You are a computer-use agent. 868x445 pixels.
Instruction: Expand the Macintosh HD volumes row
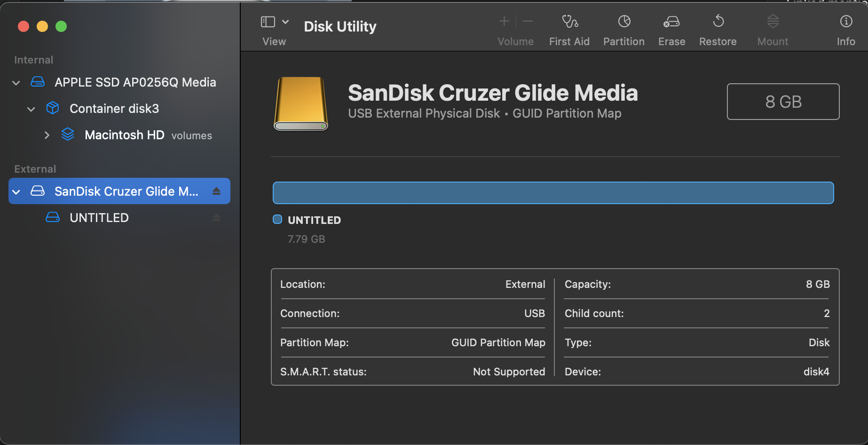coord(47,135)
